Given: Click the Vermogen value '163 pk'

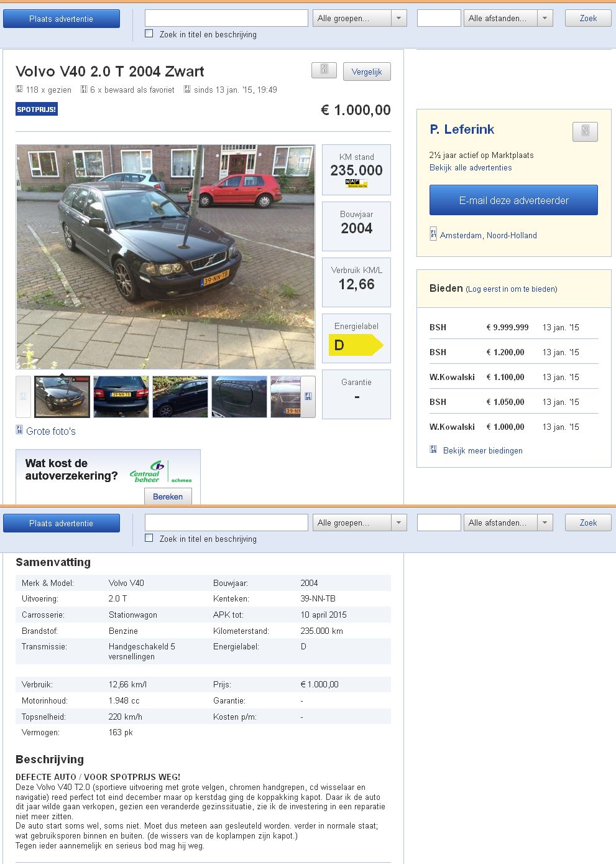Looking at the screenshot, I should (x=121, y=732).
